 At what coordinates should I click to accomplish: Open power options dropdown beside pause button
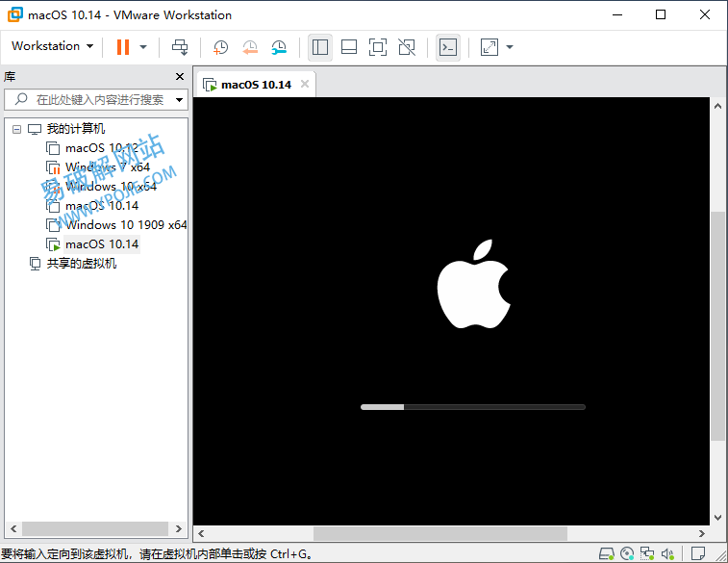point(143,47)
